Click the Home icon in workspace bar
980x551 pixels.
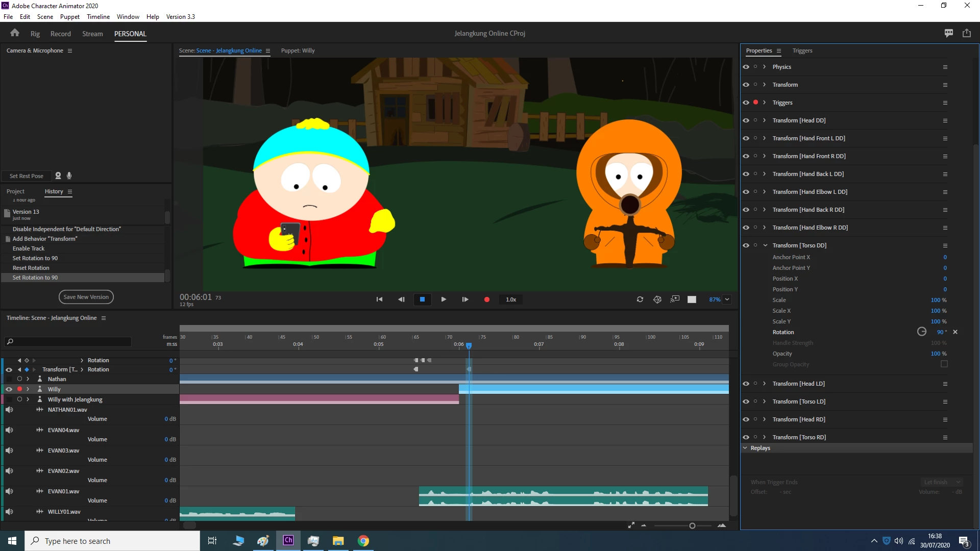[x=15, y=33]
